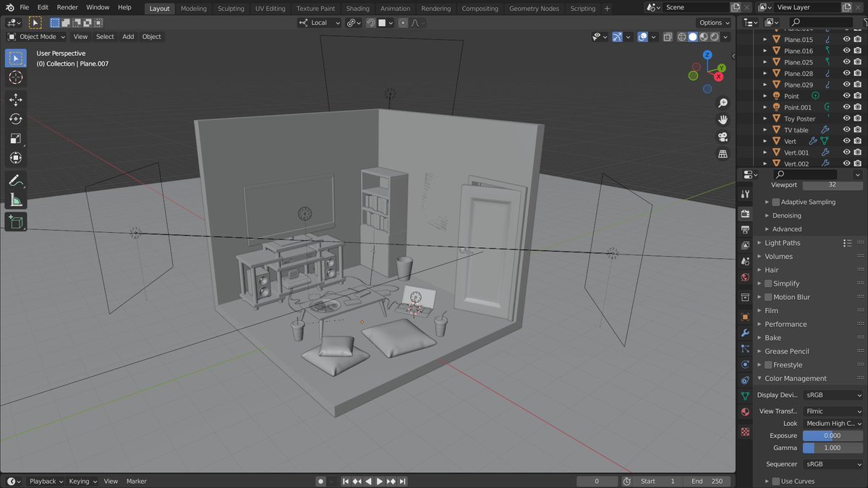The image size is (868, 488).
Task: Disable rendering of Point light camera icon
Action: 858,96
